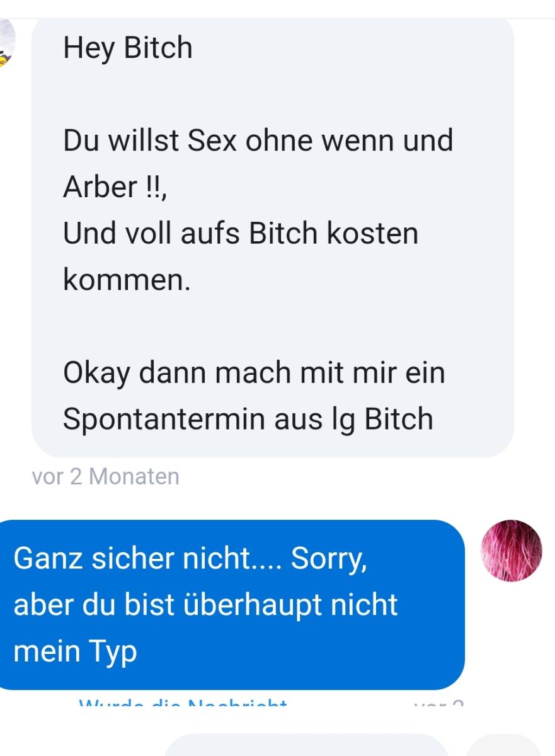Tap the words 'mein Typ' in blue bubble
555x756 pixels.
(x=75, y=653)
